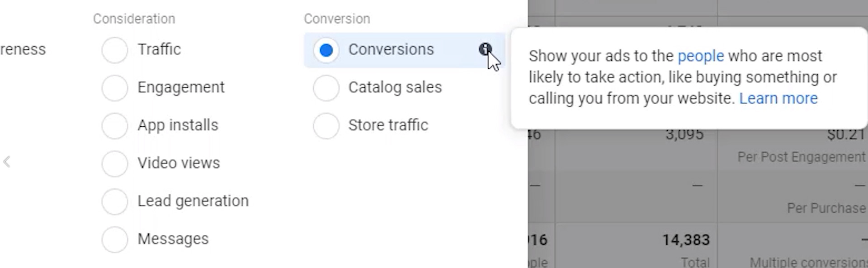Image resolution: width=868 pixels, height=268 pixels.
Task: Select the Conversions radio button
Action: point(326,50)
